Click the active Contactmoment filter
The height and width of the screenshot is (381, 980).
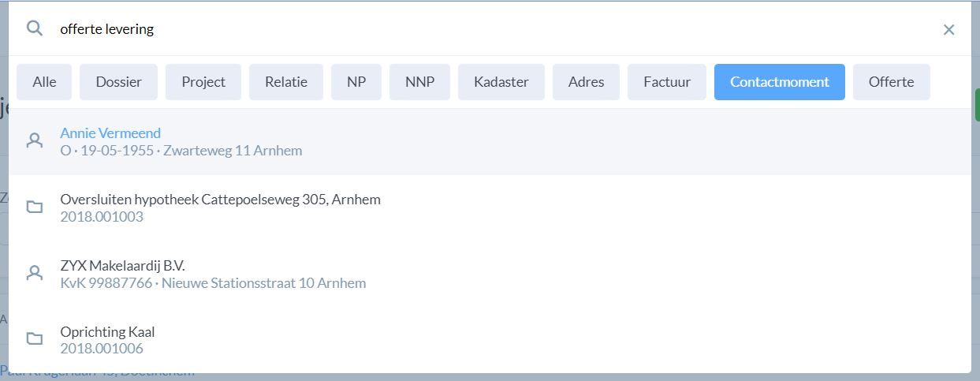(779, 82)
